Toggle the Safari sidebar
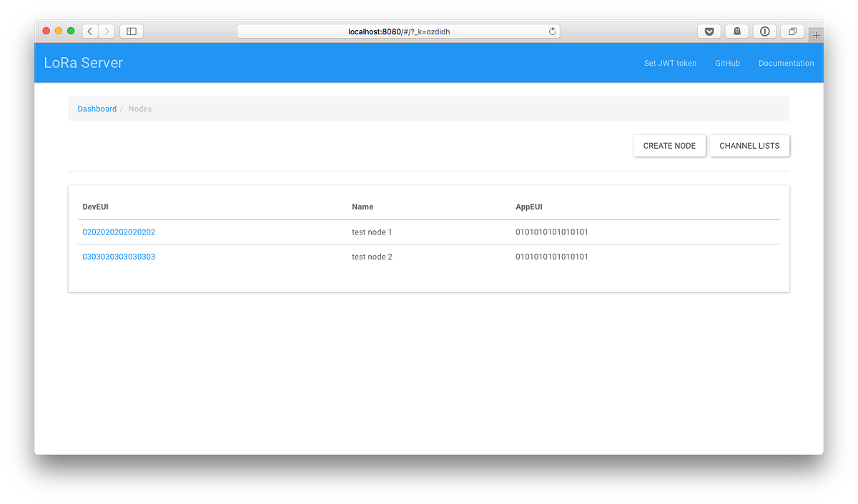 click(131, 31)
